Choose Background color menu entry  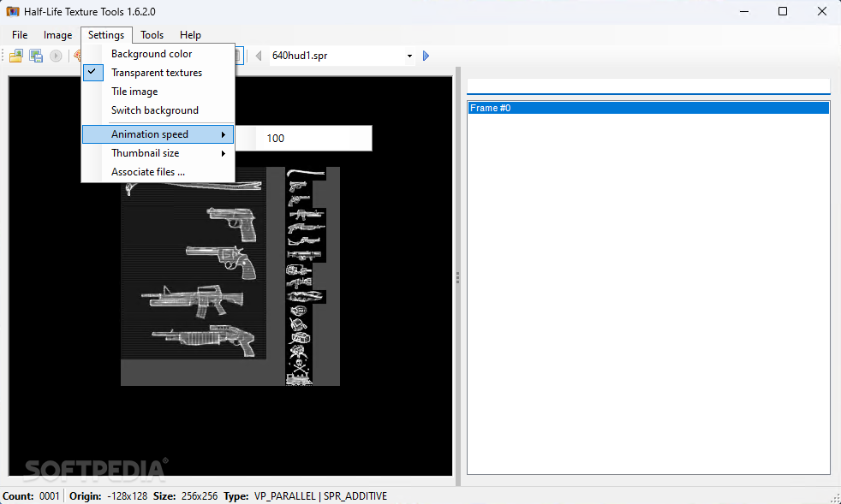click(158, 54)
